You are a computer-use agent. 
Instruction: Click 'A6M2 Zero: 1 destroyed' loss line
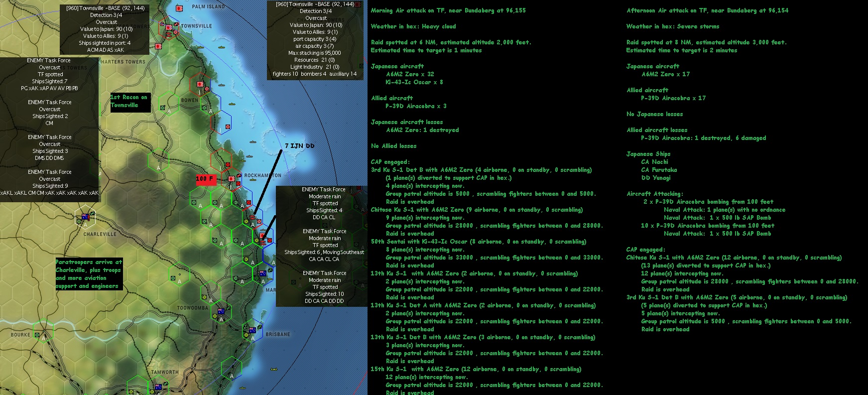tap(423, 130)
